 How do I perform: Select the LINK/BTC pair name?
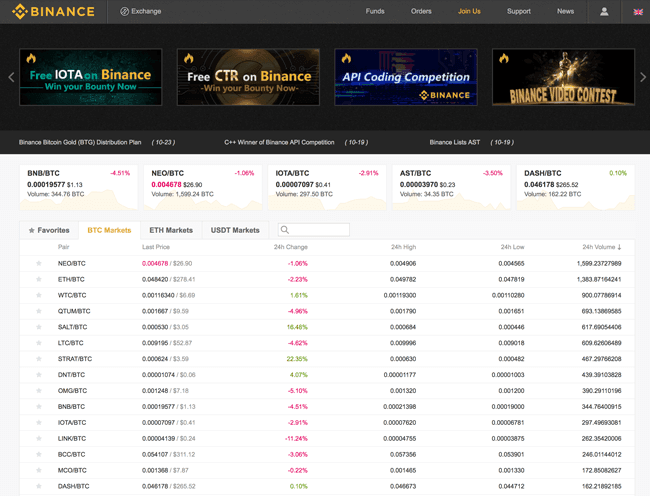click(72, 438)
